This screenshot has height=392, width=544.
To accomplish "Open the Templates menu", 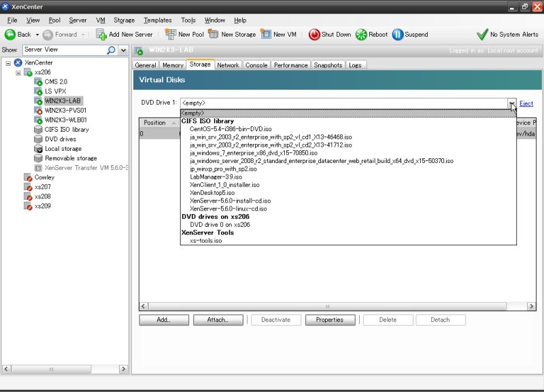I will [158, 20].
